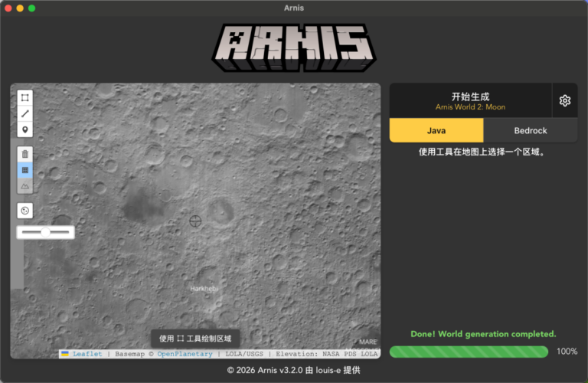
Task: Click the Elevation: NASA PDS LOLA text
Action: coord(327,354)
